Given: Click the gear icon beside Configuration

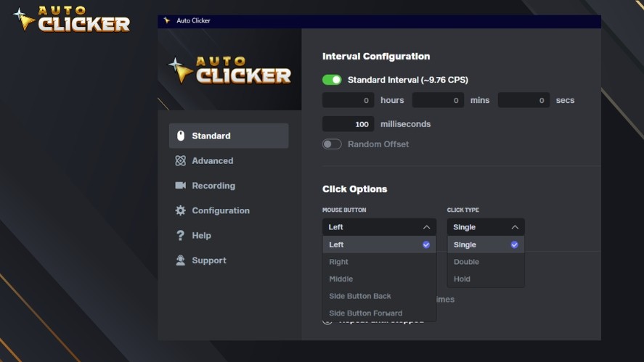Looking at the screenshot, I should click(x=180, y=210).
